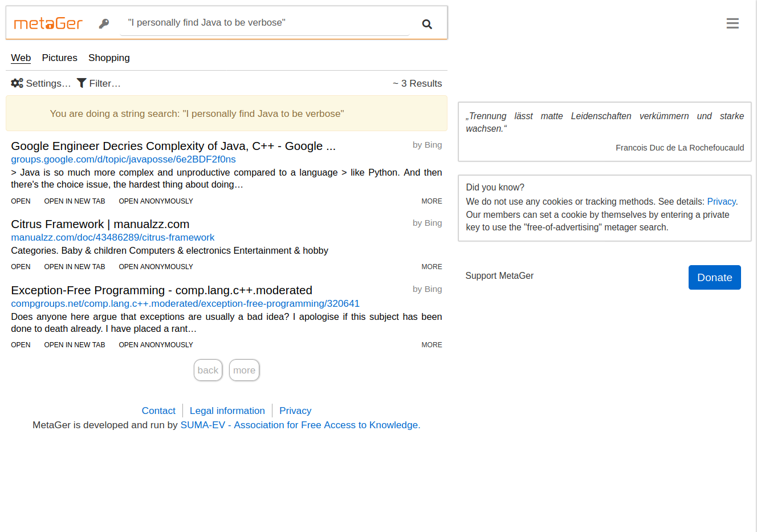The height and width of the screenshot is (532, 757).
Task: Open the Privacy footer link
Action: click(295, 411)
